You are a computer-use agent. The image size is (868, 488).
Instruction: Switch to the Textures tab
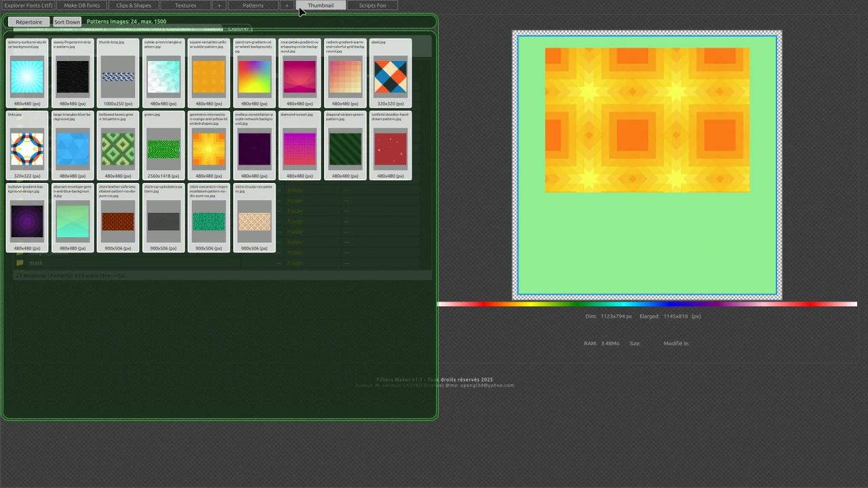(x=185, y=5)
